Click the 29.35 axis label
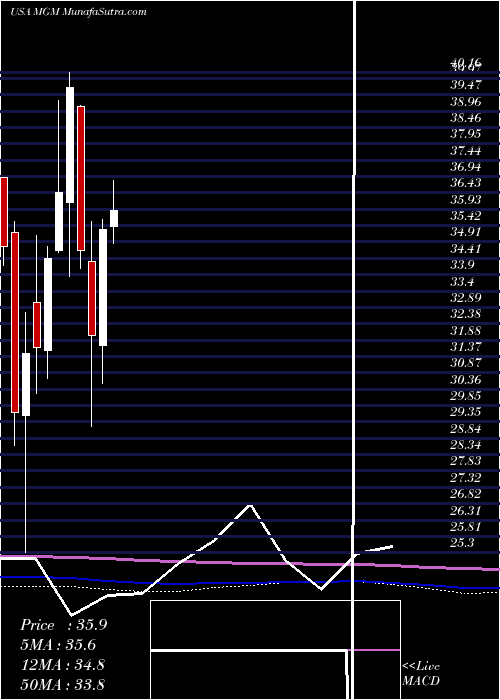 (466, 412)
